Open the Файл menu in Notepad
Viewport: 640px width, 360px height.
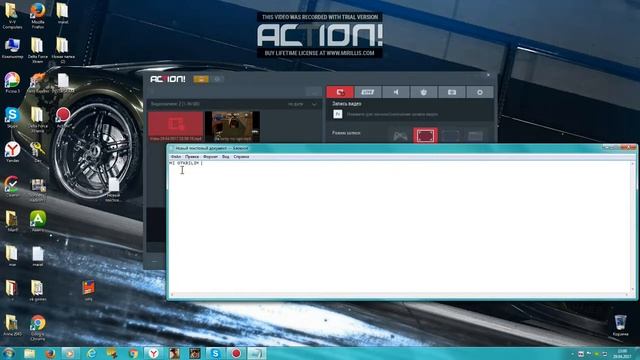pos(176,157)
